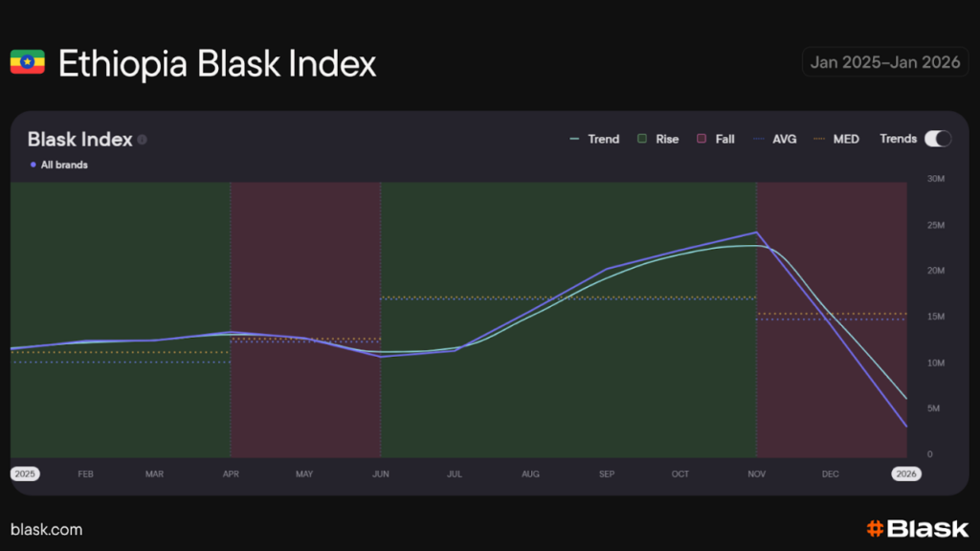Click the purple All brands legend dot
Viewport: 980px width, 551px height.
click(33, 165)
